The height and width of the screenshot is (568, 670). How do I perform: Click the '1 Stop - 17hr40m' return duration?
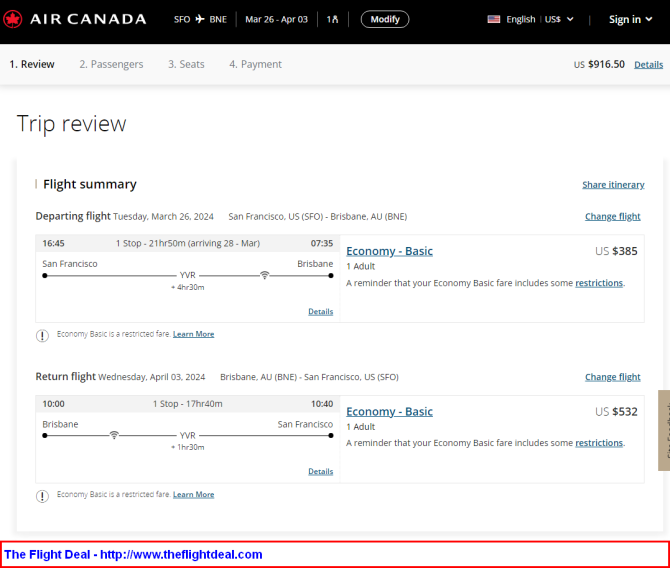coord(188,404)
